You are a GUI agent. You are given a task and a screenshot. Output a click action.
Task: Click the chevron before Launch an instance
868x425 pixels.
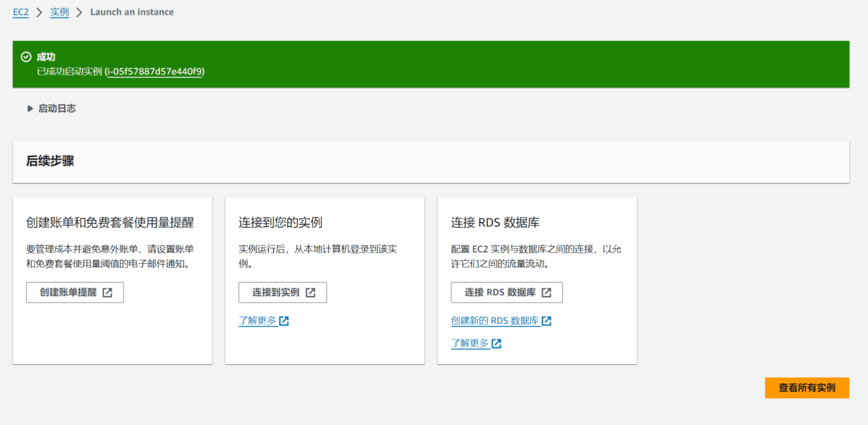(x=78, y=11)
